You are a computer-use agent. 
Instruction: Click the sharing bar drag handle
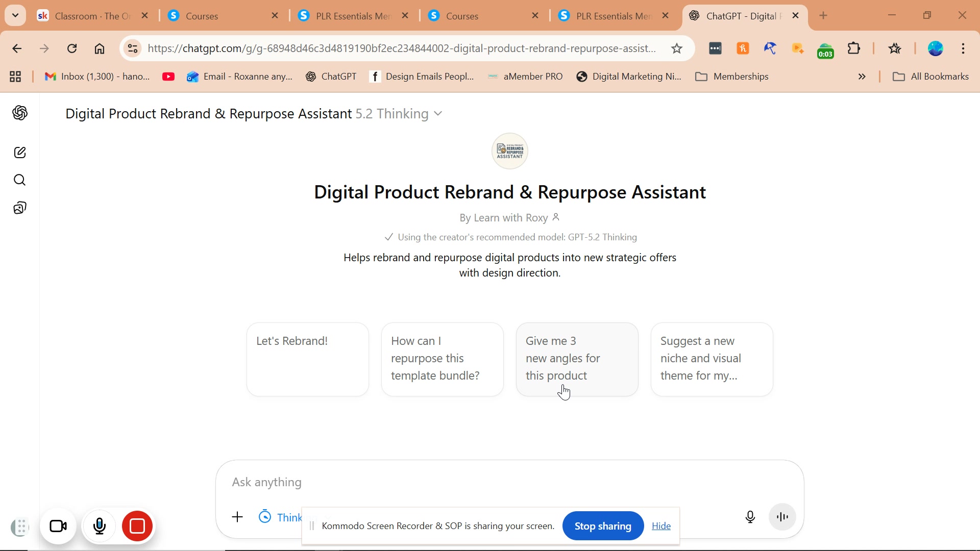point(312,526)
